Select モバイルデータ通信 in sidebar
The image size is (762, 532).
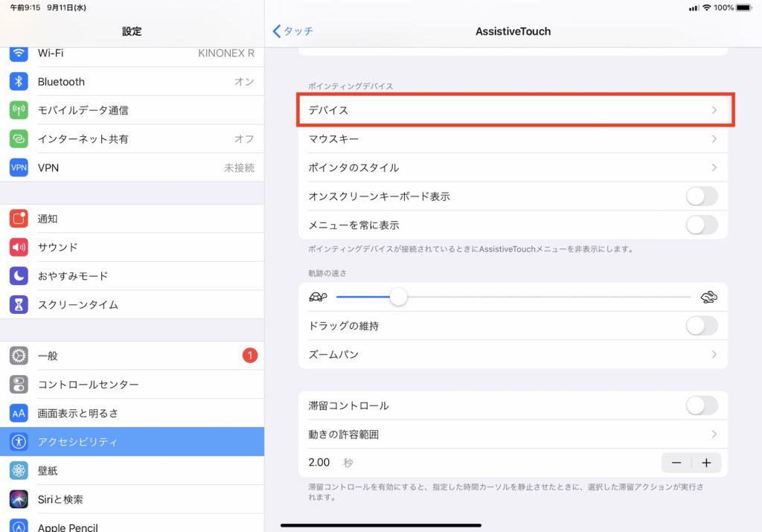click(132, 110)
